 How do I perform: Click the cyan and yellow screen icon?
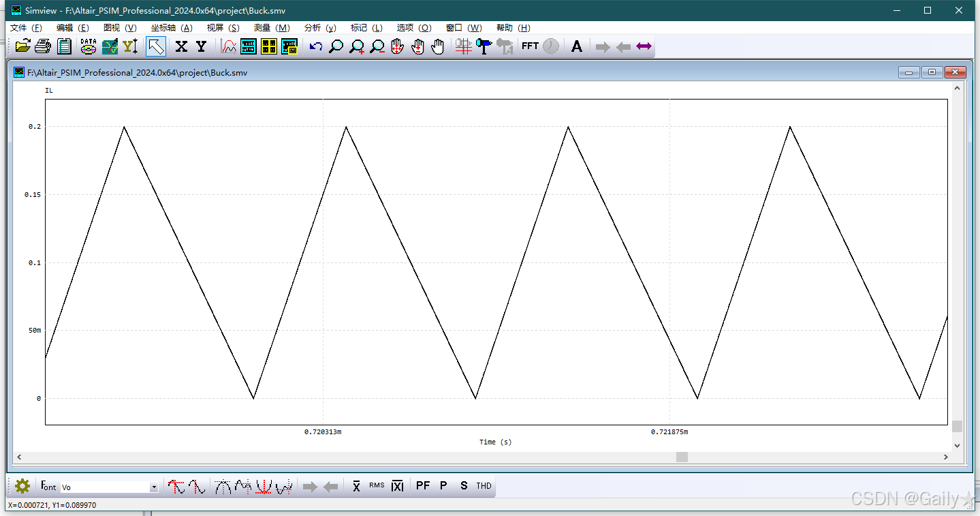290,46
